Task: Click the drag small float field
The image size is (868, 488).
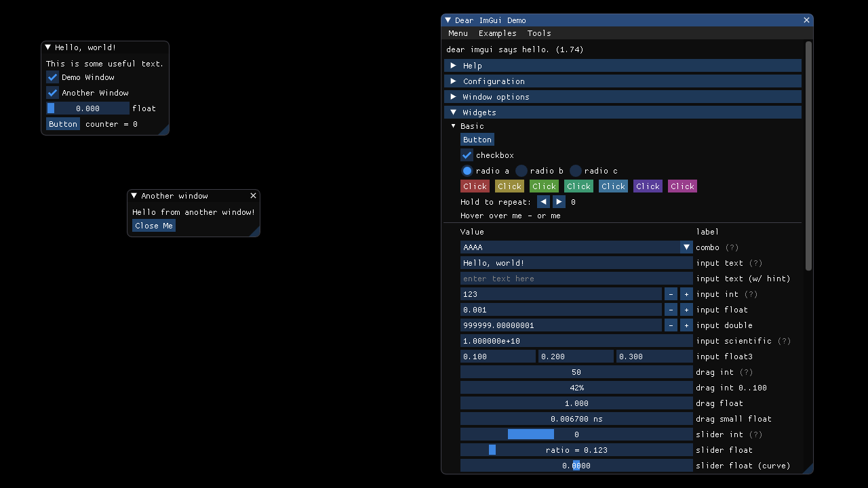Action: pos(576,419)
